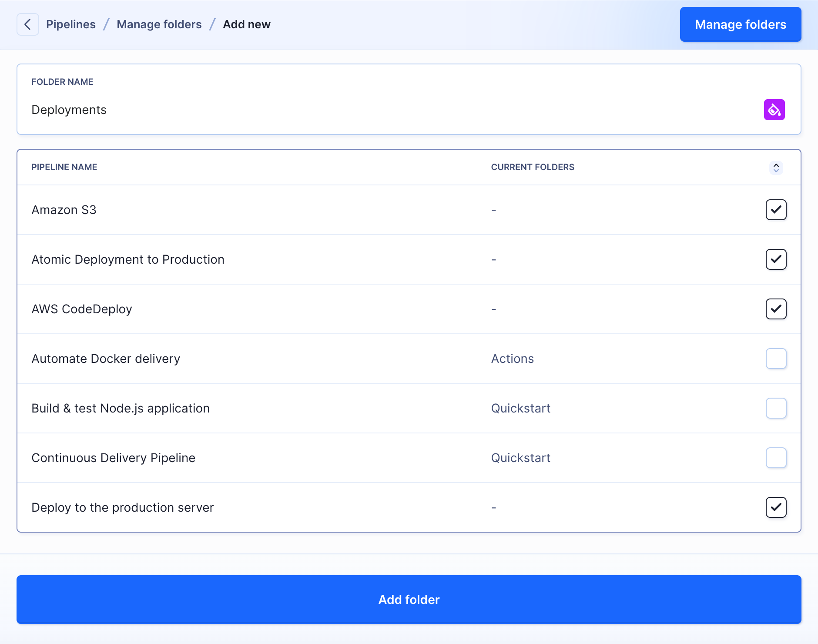Check the Automate Docker delivery checkbox
Image resolution: width=818 pixels, height=644 pixels.
[776, 359]
